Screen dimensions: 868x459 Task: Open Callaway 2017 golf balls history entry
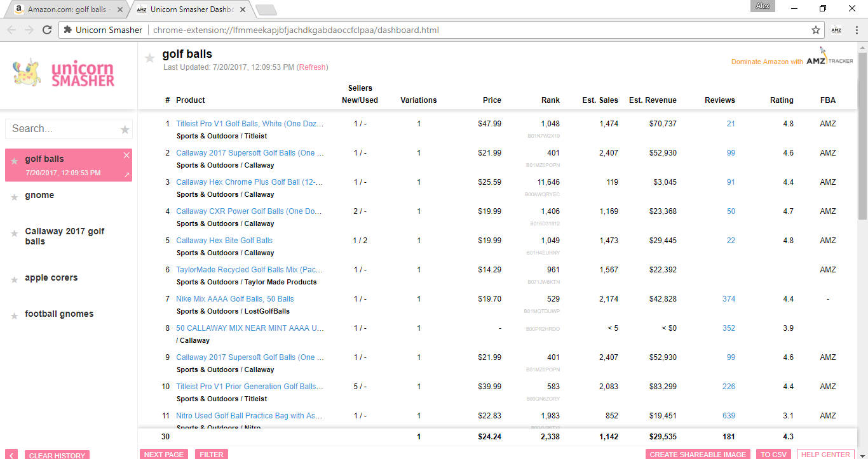(65, 236)
